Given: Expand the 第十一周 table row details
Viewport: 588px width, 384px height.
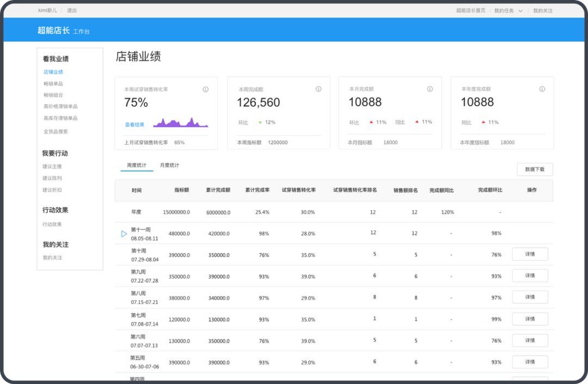Looking at the screenshot, I should (x=124, y=234).
